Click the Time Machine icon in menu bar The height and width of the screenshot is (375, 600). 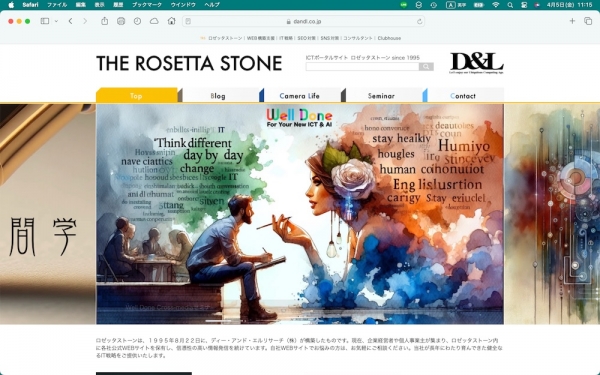click(x=434, y=5)
